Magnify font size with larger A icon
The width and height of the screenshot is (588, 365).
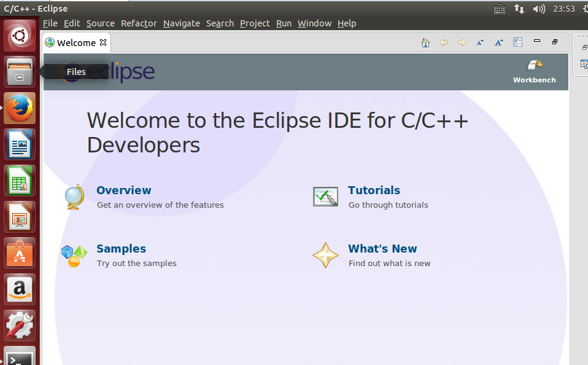coord(499,42)
